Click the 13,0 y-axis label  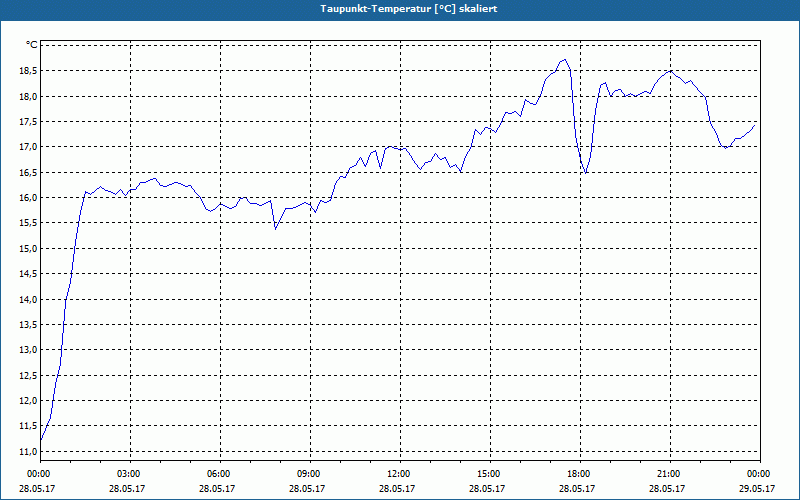29,350
